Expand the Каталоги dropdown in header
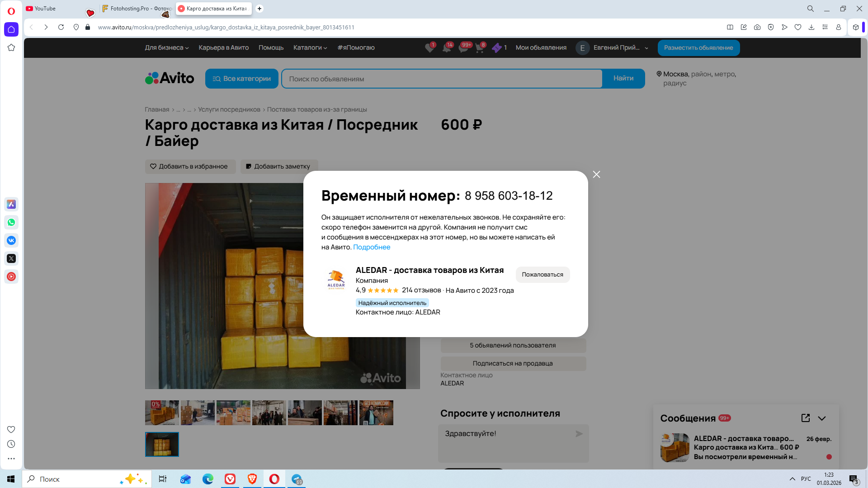The width and height of the screenshot is (868, 488). click(310, 47)
